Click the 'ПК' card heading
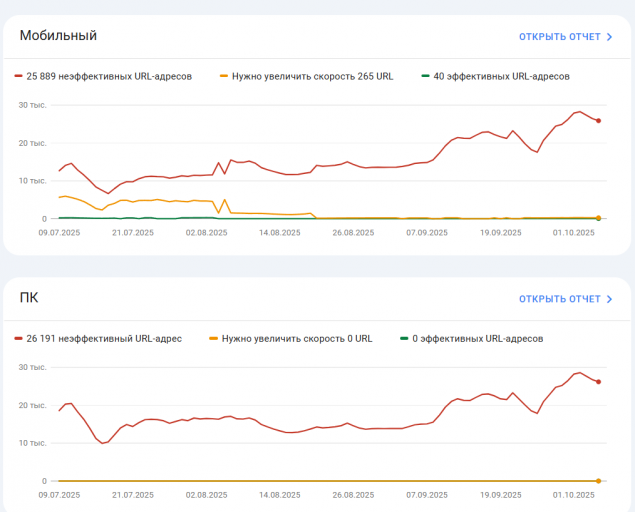 (29, 298)
